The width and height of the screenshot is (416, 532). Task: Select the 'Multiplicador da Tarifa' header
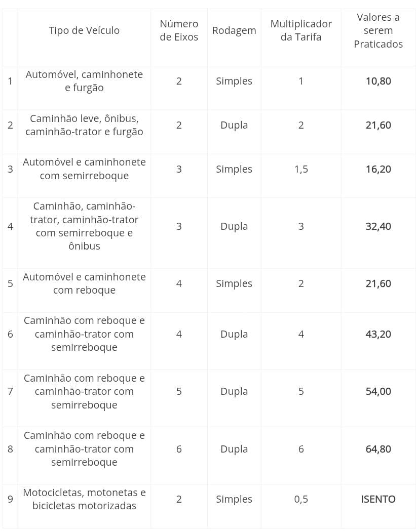[301, 30]
